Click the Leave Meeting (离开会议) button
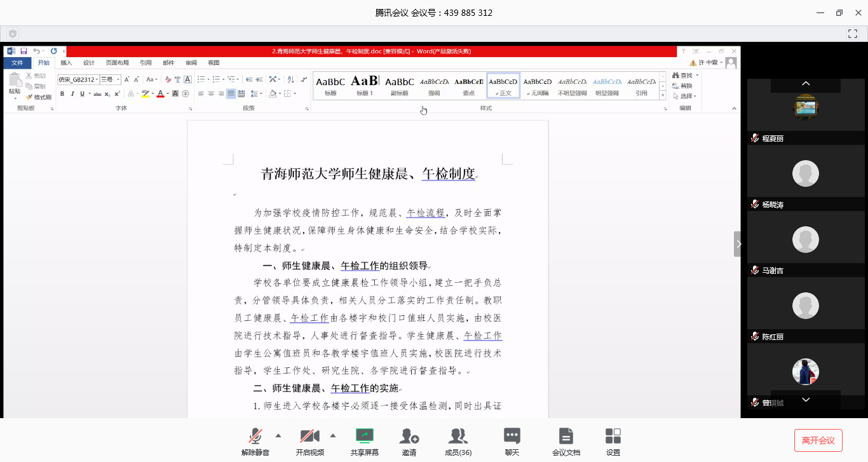The height and width of the screenshot is (462, 868). 818,440
